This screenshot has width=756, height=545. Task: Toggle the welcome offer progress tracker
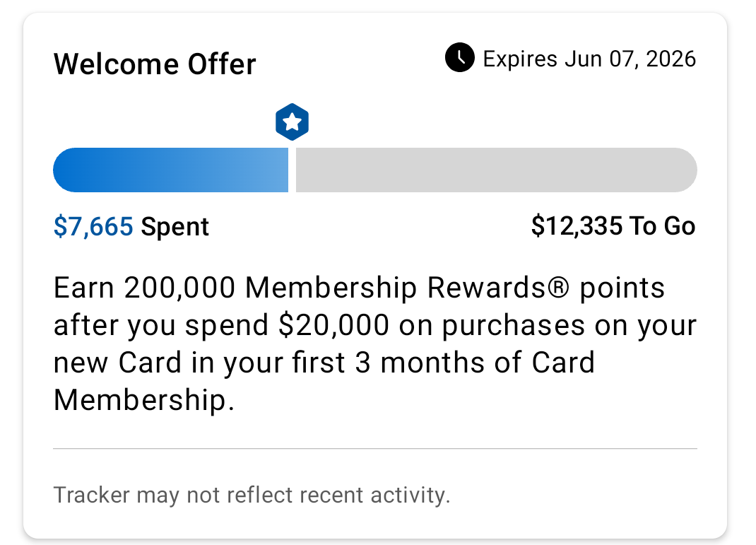pos(374,170)
